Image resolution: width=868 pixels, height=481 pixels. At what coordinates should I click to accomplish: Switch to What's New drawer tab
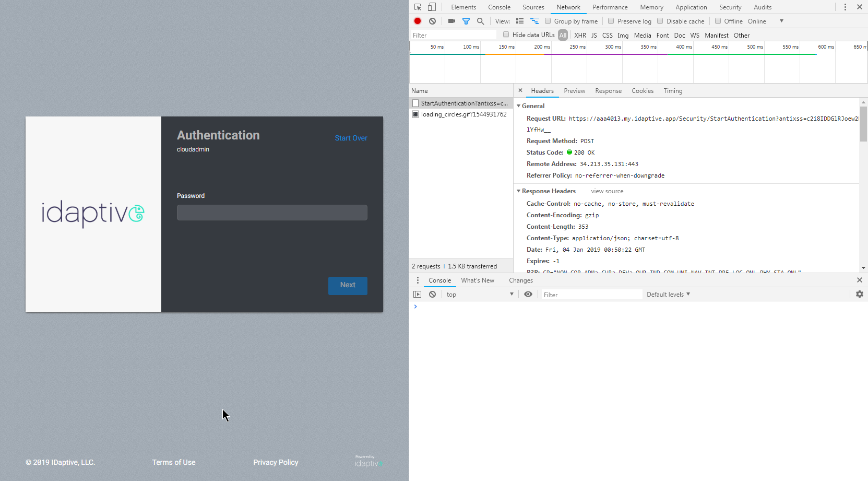[x=478, y=280]
